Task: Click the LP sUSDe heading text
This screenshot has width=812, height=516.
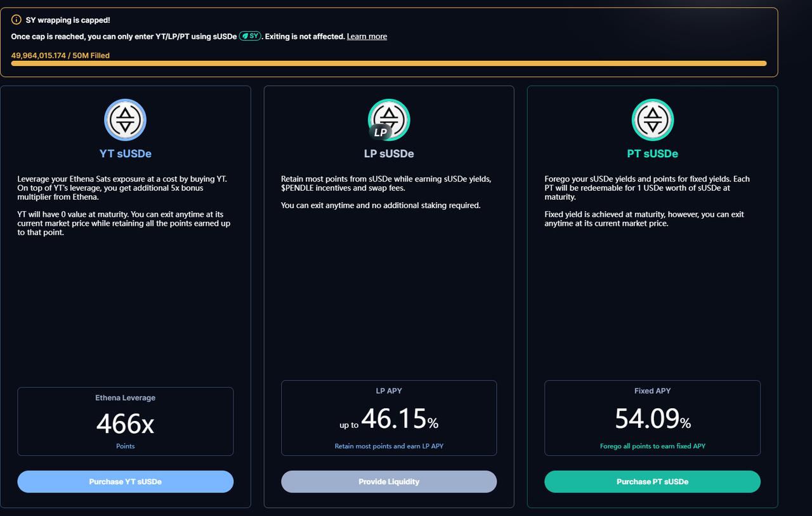Action: 389,154
